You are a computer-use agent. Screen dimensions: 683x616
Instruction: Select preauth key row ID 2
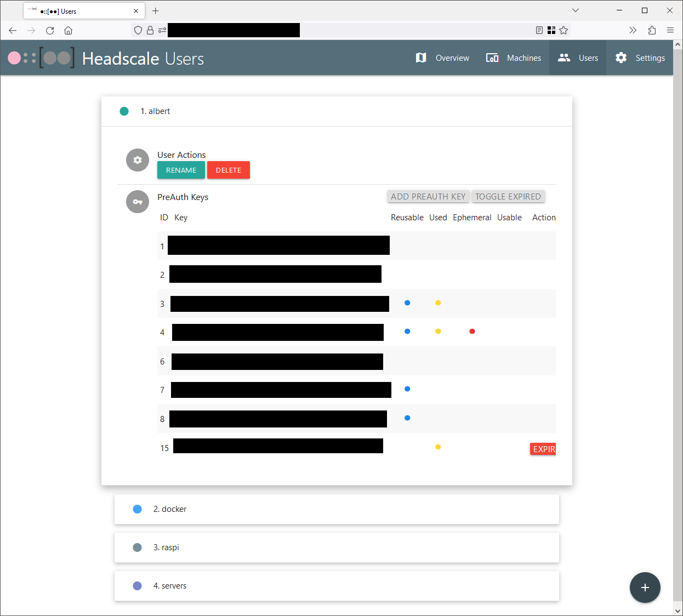click(356, 275)
